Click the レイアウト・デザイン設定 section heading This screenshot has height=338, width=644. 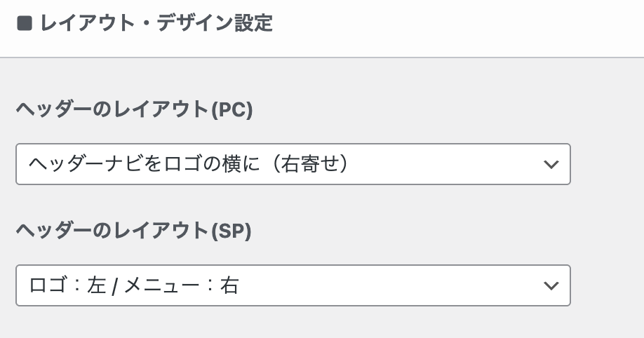[156, 24]
